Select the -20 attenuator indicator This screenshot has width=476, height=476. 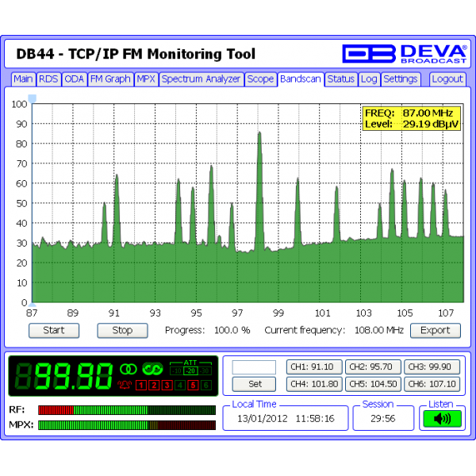190,371
